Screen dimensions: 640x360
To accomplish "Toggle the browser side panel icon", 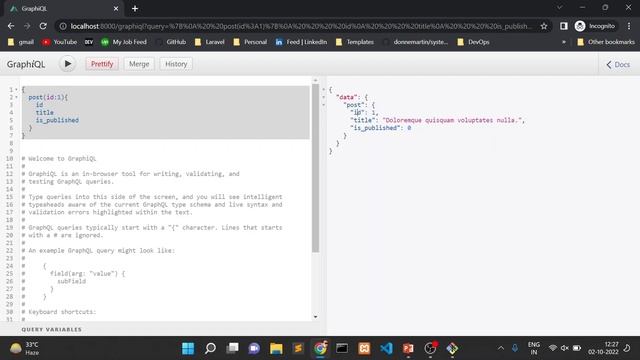I will pos(564,26).
